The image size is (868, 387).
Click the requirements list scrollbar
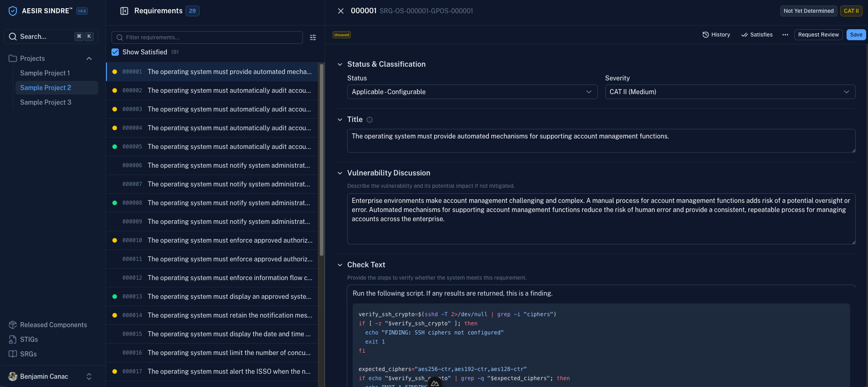click(x=322, y=159)
